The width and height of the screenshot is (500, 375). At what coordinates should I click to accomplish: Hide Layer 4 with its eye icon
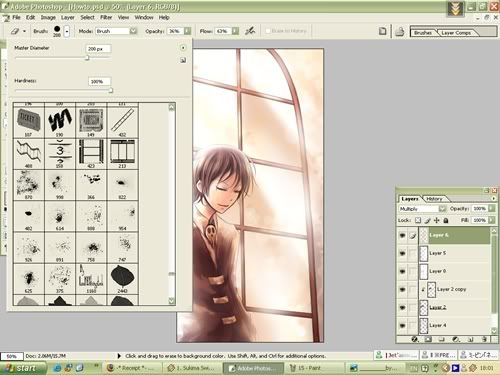pos(402,325)
